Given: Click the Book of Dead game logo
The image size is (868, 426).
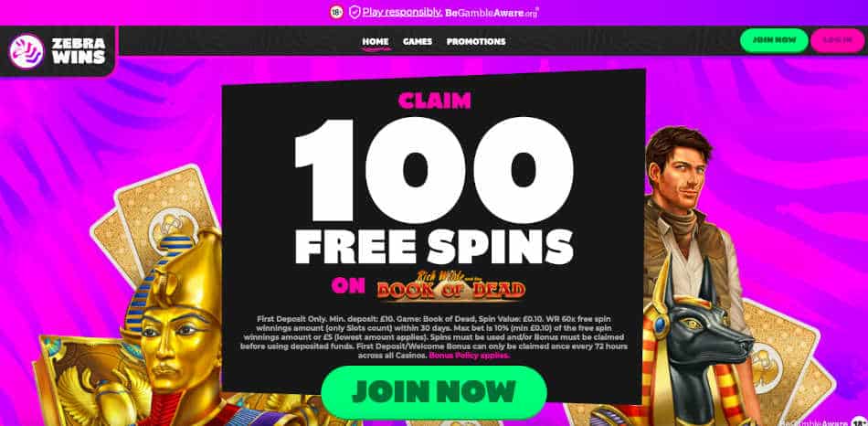Looking at the screenshot, I should pos(451,286).
